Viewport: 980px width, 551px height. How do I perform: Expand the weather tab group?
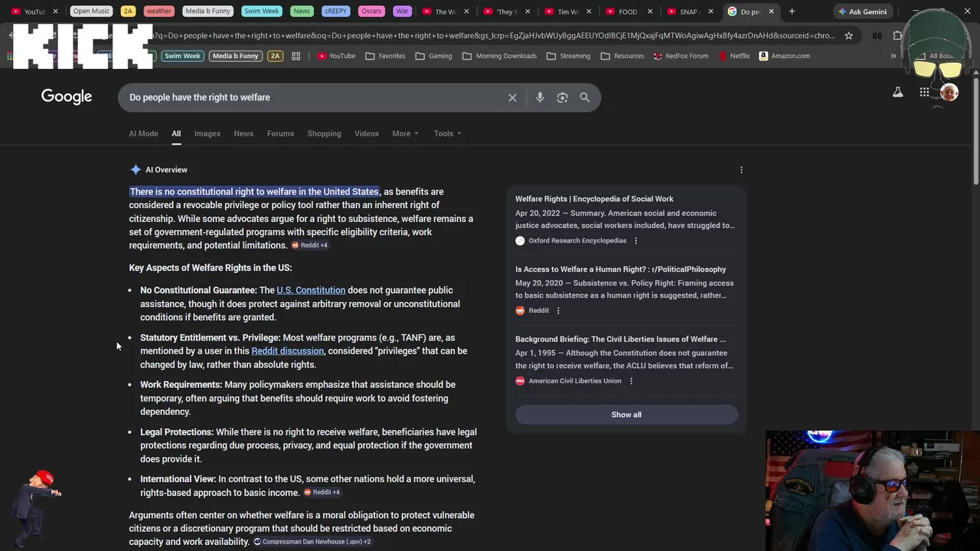coord(158,11)
